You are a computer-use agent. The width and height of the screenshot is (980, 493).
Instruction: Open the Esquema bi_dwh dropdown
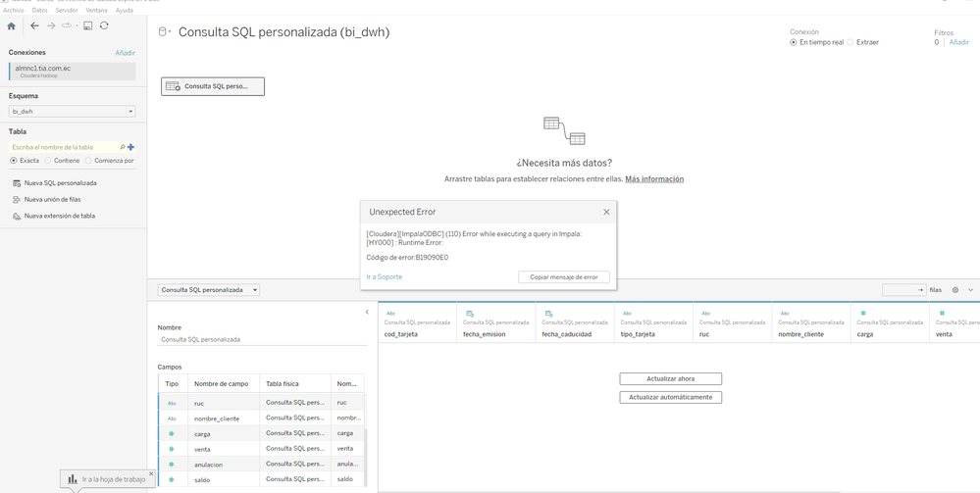pos(72,112)
